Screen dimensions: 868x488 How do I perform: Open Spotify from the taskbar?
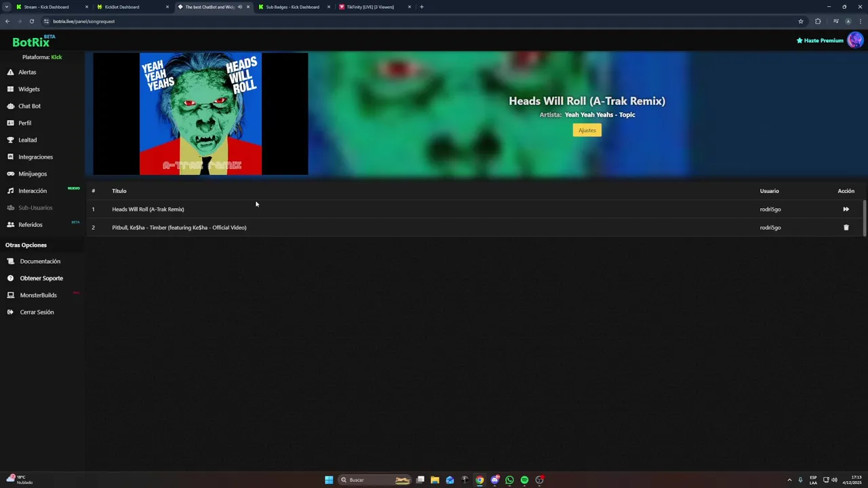(524, 480)
